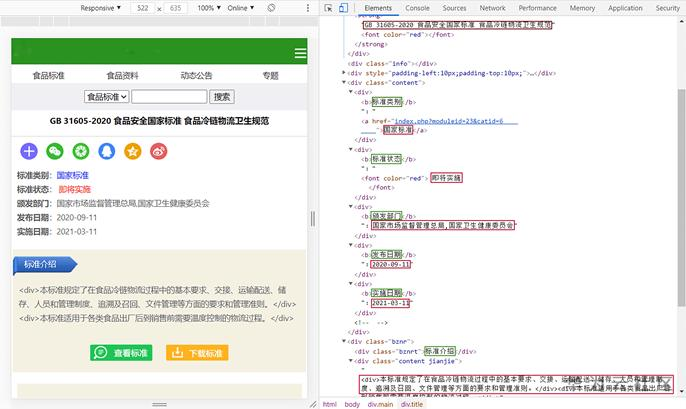Share via the green WeChat icon
686x409 pixels.
point(55,151)
